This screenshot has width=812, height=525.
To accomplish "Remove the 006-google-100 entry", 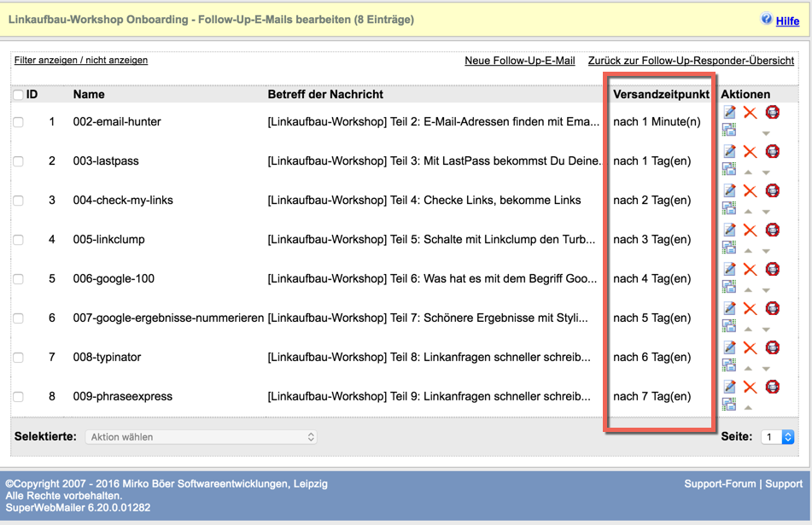I will [x=750, y=269].
